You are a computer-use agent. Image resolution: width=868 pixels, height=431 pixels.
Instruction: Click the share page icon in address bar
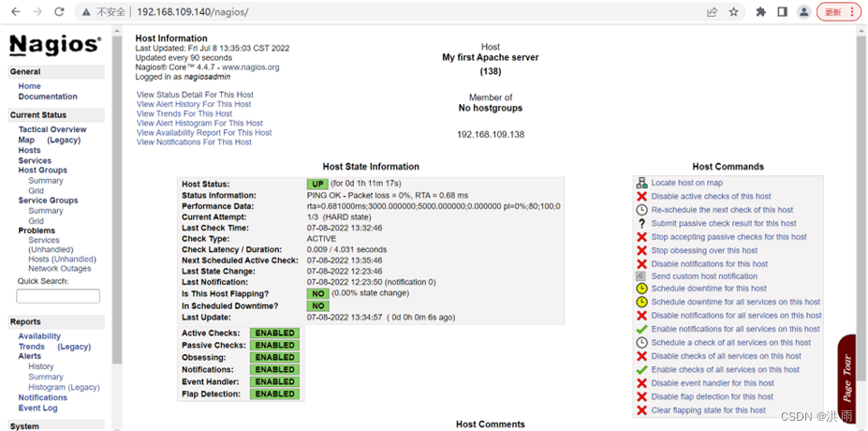(x=712, y=11)
